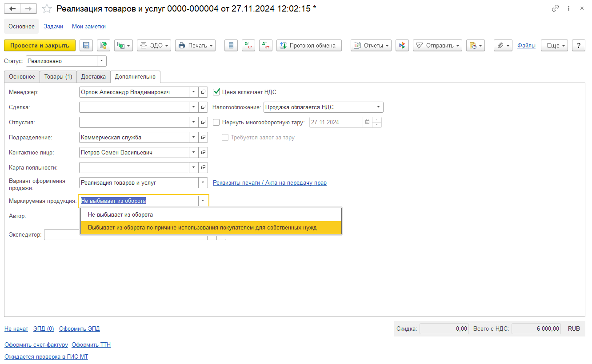Open the Задачи navigation link
The image size is (592, 364).
(x=53, y=26)
